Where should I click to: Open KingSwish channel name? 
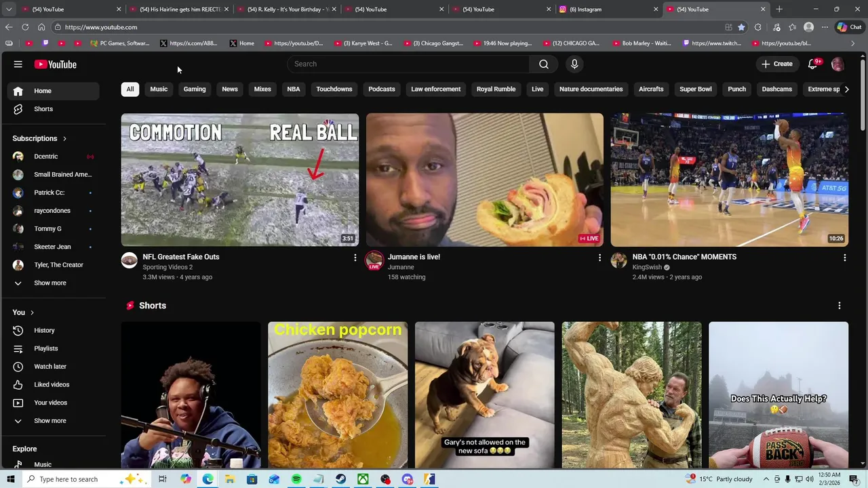[x=647, y=268]
